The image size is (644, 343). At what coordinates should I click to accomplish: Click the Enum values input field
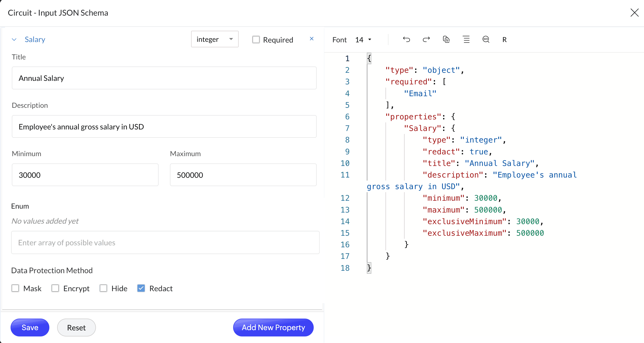click(x=165, y=243)
